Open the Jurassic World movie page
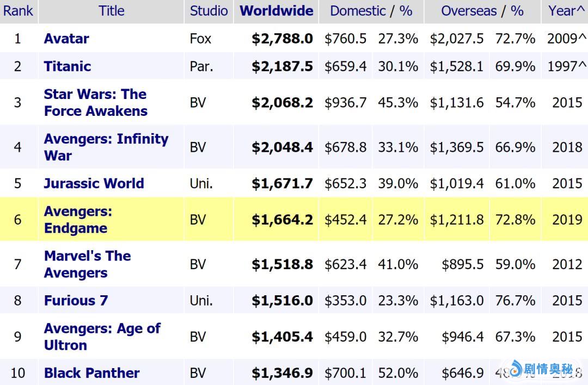Screen dimensions: 588x385 point(94,183)
